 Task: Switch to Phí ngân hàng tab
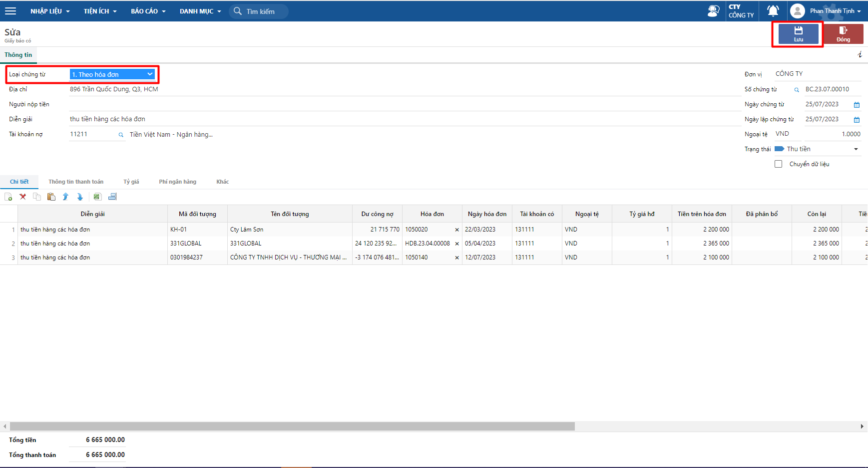(178, 182)
